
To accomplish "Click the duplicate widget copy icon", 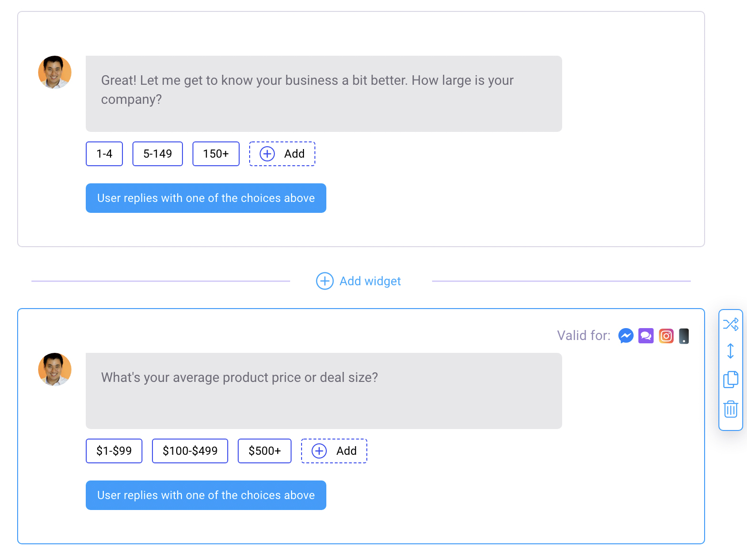I will [x=730, y=380].
